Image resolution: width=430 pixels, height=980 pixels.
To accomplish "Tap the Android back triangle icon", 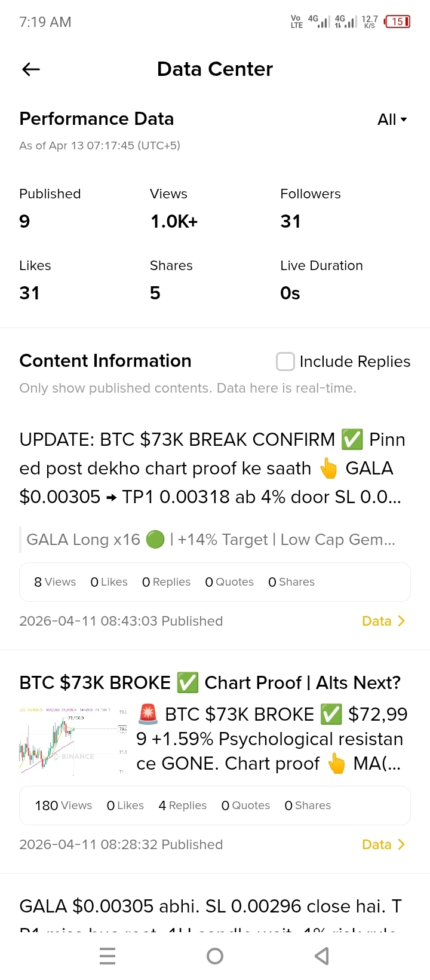I will [x=322, y=956].
